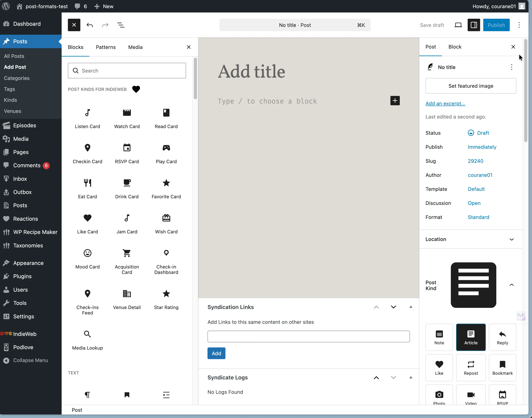
Task: Insert the Listen Card block
Action: (x=87, y=119)
